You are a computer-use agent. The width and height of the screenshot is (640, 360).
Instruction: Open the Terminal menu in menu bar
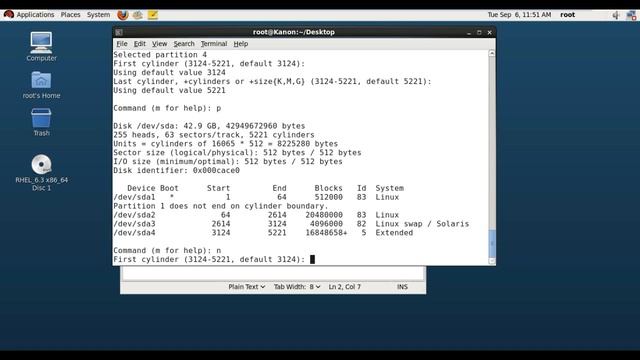[213, 44]
